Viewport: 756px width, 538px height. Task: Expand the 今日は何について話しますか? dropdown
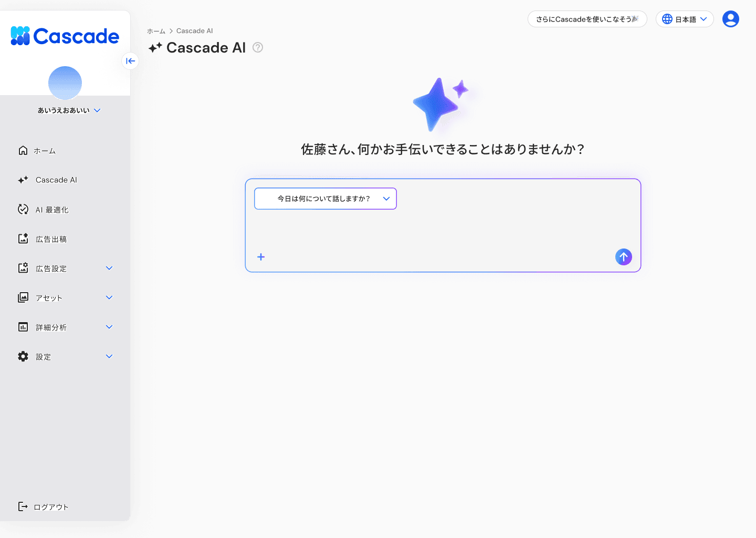(x=325, y=199)
